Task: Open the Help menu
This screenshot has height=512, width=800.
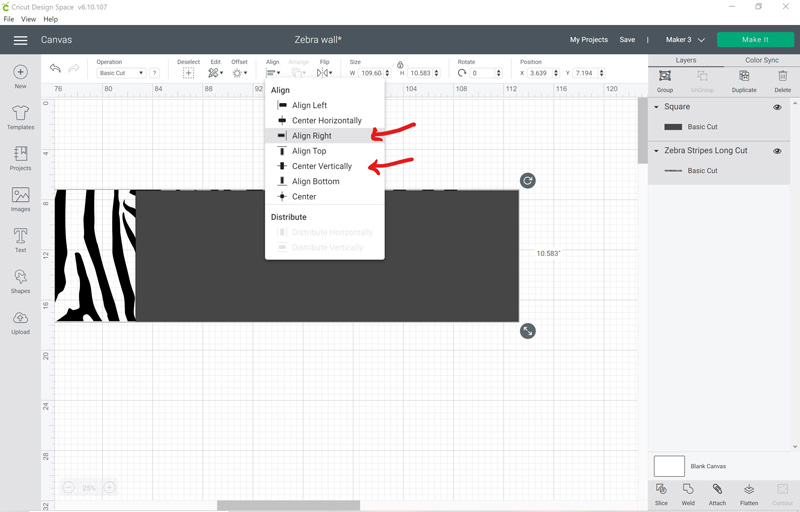Action: coord(51,19)
